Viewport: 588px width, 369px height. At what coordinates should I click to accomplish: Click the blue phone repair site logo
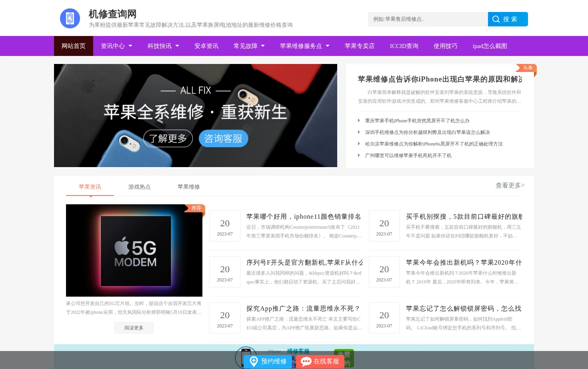[70, 18]
